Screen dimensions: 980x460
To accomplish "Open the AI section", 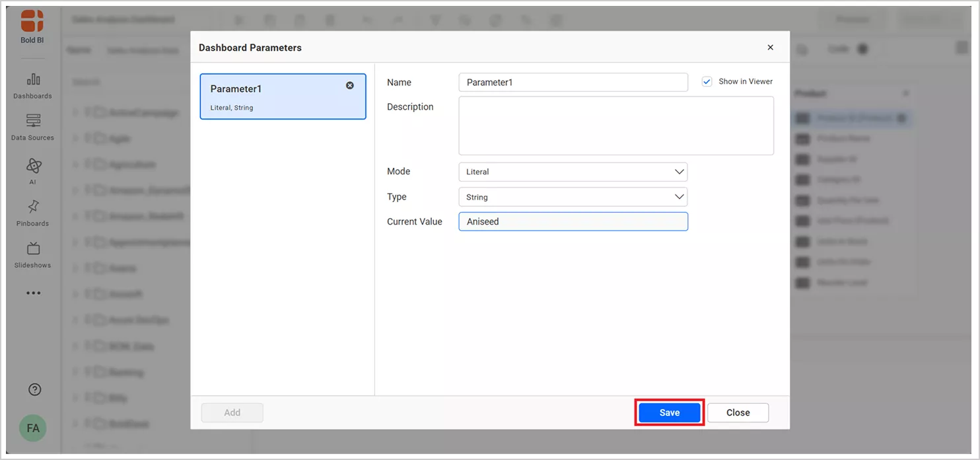I will point(33,171).
